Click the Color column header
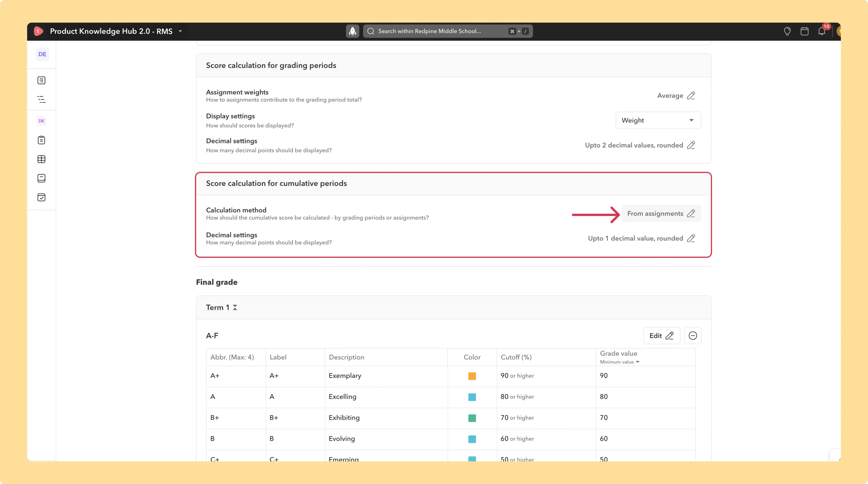This screenshot has height=484, width=868. [x=472, y=357]
